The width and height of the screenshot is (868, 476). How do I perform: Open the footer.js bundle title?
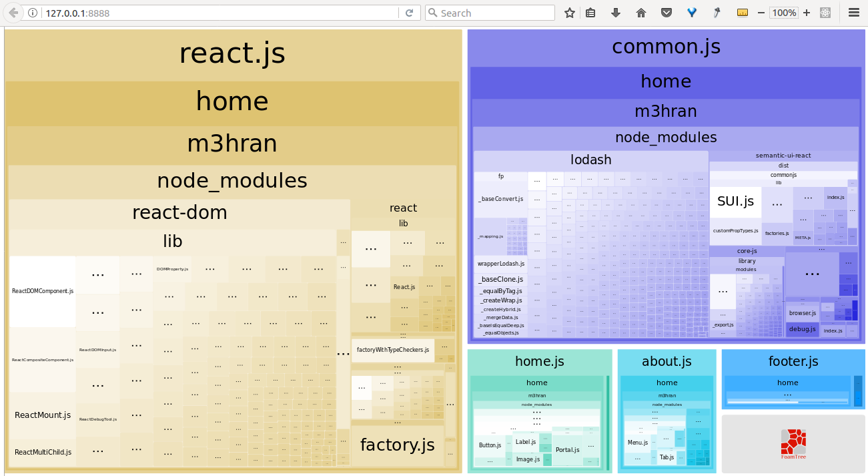(793, 361)
